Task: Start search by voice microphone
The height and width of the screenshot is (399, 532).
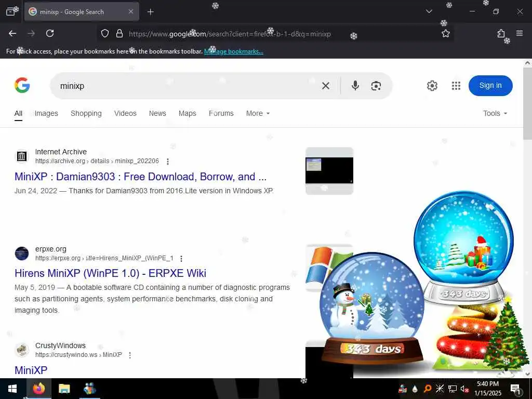Action: point(355,86)
